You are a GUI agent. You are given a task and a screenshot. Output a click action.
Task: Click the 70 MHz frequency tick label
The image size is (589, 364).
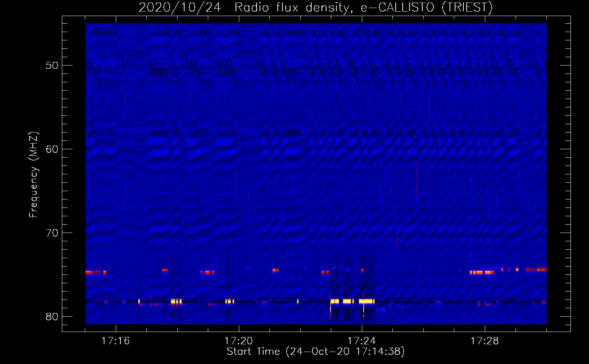point(52,233)
